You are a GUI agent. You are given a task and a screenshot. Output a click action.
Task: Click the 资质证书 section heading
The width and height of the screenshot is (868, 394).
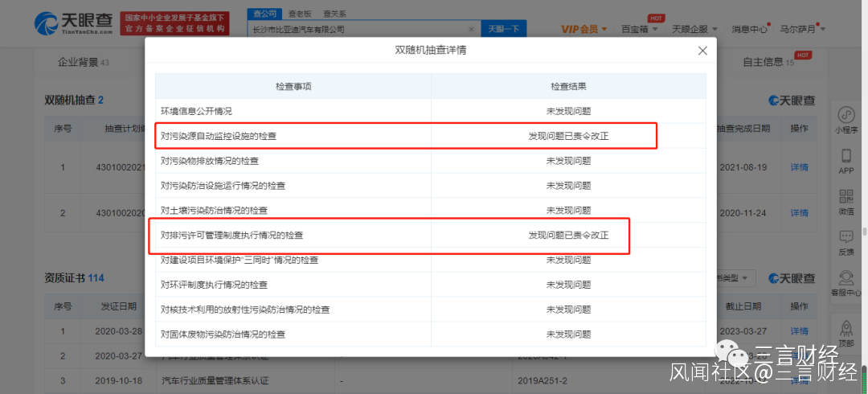coord(74,277)
